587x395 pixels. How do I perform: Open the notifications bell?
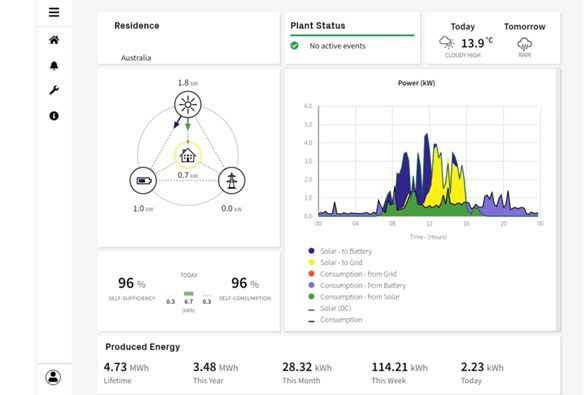[54, 66]
